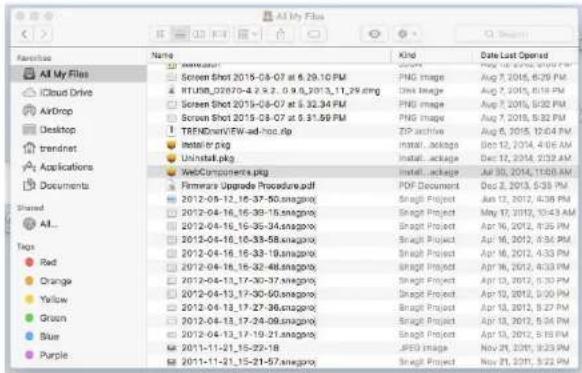Click the Edit Tags toolbar button

point(314,35)
